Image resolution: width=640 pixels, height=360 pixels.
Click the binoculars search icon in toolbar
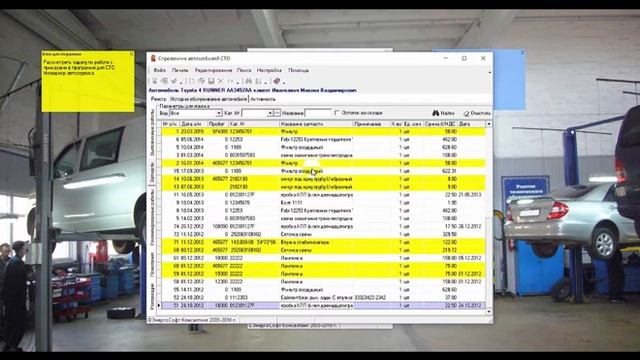tap(248, 81)
